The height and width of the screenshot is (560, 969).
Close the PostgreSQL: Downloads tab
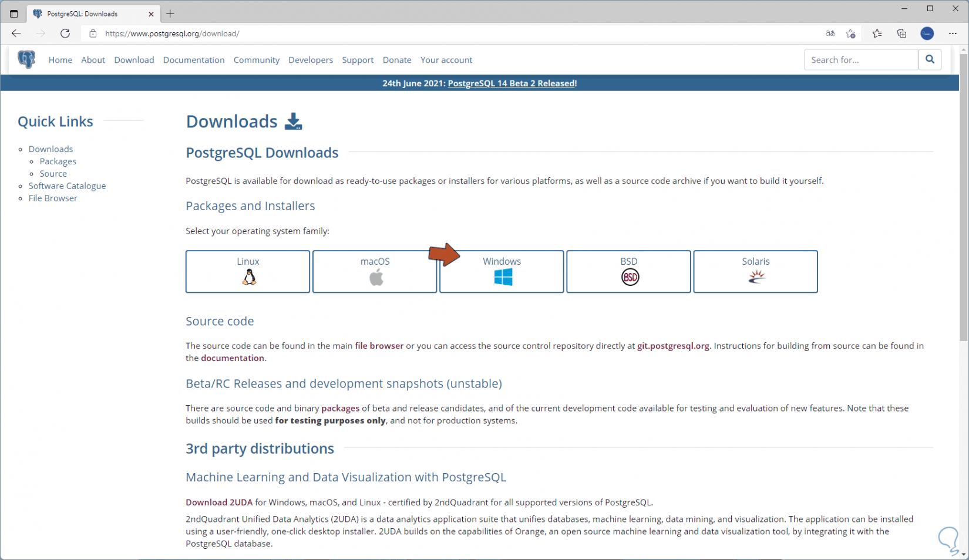tap(151, 14)
